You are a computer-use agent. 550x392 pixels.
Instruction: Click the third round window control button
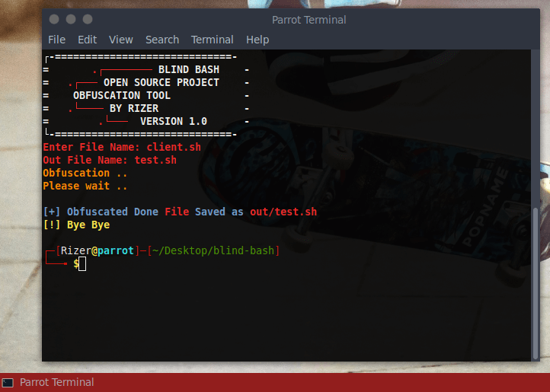pos(88,19)
